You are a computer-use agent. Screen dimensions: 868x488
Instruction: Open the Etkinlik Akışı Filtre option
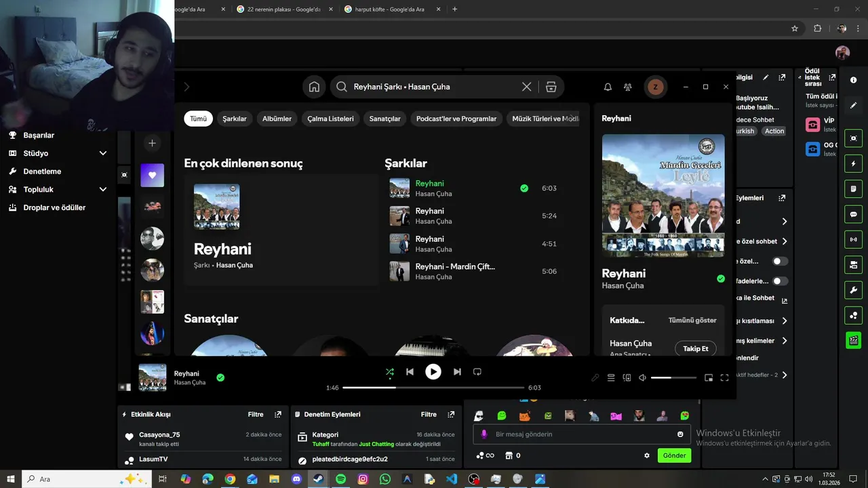coord(256,414)
